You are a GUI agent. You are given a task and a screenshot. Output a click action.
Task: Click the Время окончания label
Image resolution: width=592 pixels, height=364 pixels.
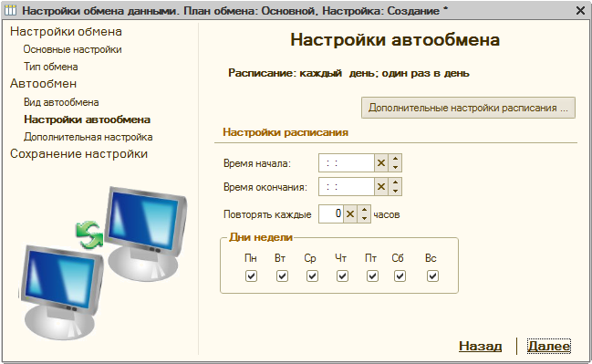tap(265, 187)
